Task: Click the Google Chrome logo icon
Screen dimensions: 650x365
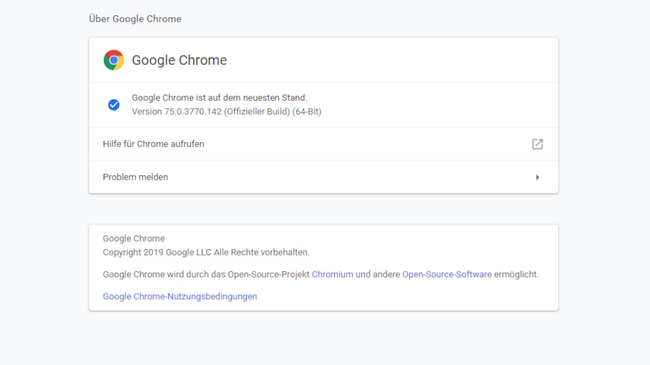Action: 114,60
